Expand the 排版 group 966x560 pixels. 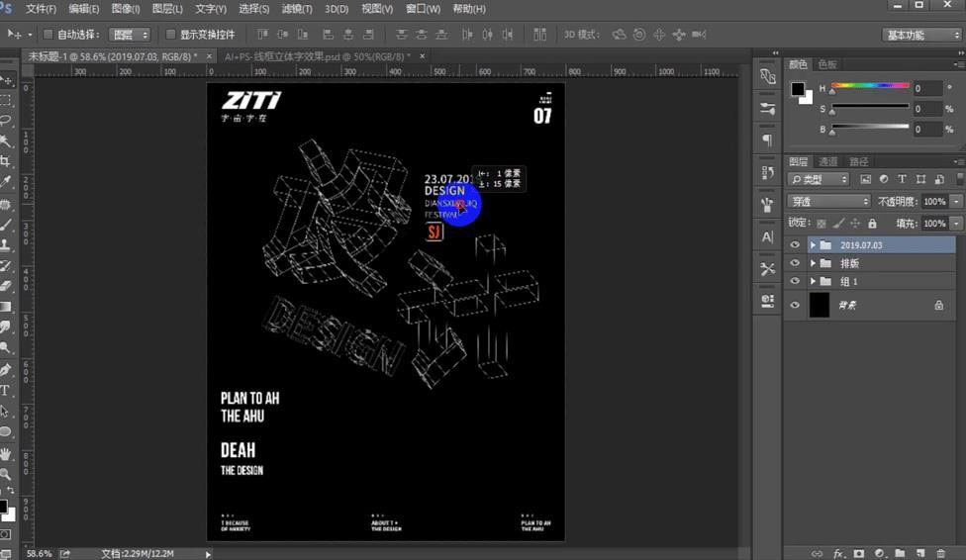coord(813,263)
